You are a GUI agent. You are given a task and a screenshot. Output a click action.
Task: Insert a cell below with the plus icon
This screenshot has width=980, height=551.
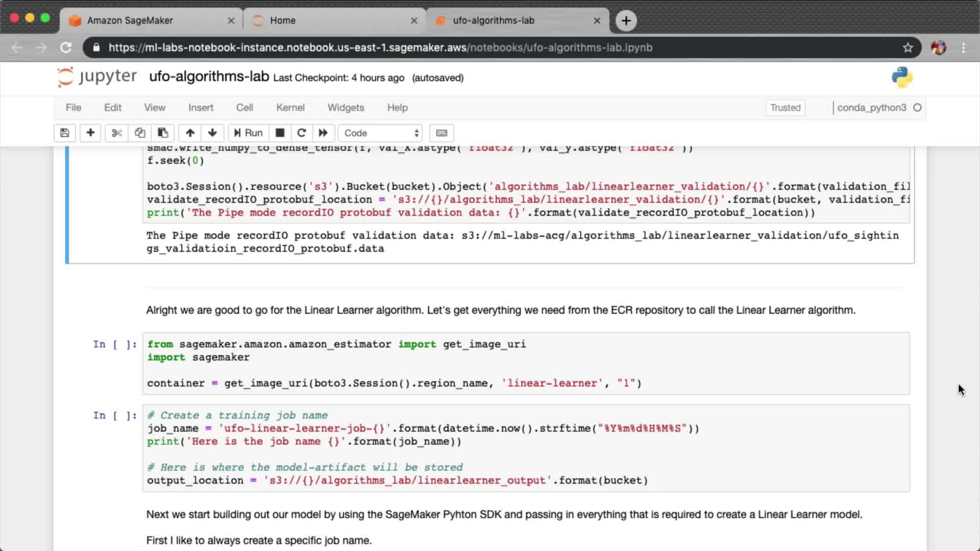pos(90,133)
